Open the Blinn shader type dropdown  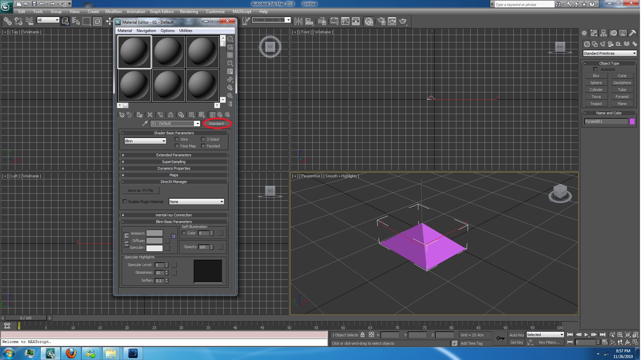145,141
